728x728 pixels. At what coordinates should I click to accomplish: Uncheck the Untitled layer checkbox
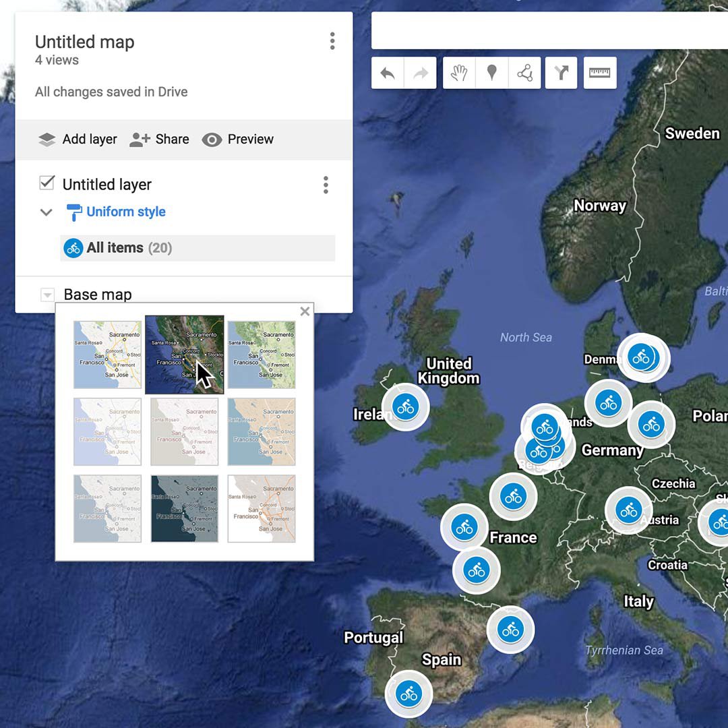pos(47,183)
